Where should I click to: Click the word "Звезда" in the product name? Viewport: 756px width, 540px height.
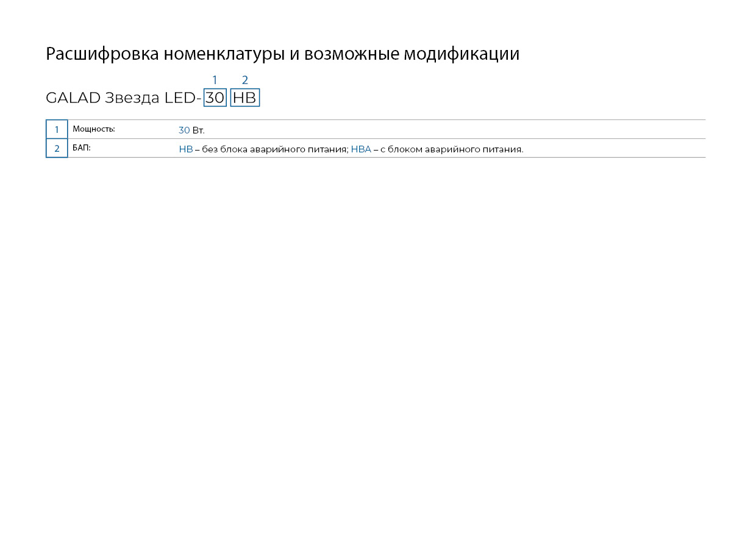[x=132, y=98]
